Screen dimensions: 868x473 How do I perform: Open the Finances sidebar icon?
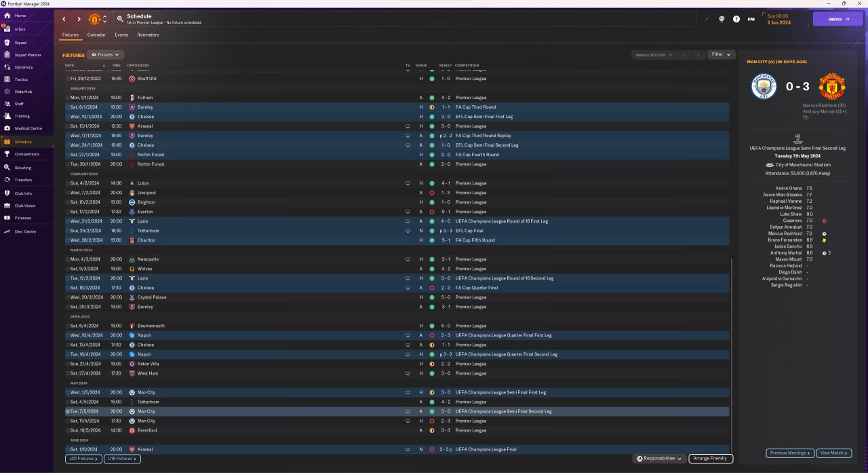pyautogui.click(x=7, y=218)
